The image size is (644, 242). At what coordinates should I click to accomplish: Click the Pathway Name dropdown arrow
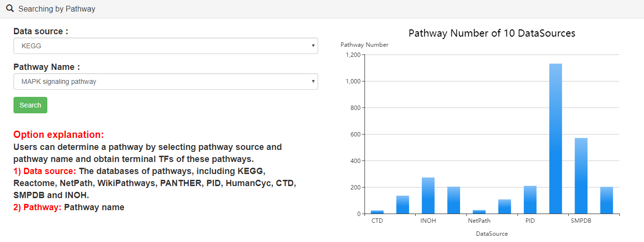point(313,82)
